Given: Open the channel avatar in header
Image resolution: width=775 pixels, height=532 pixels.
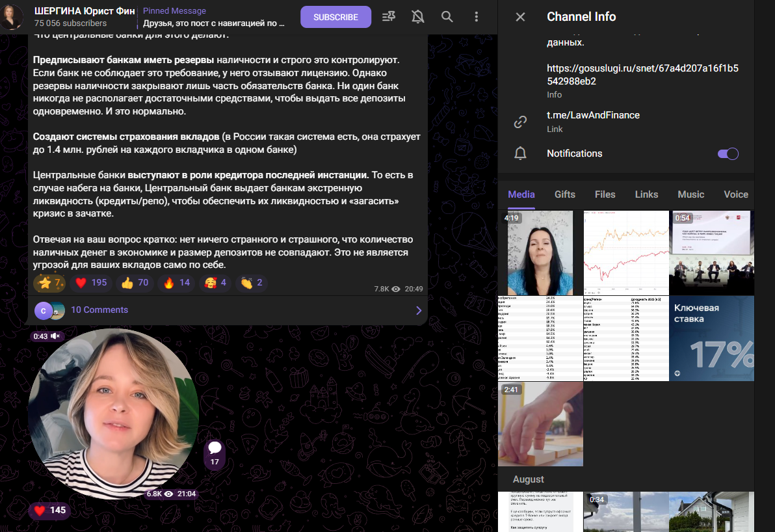Looking at the screenshot, I should click(x=12, y=17).
